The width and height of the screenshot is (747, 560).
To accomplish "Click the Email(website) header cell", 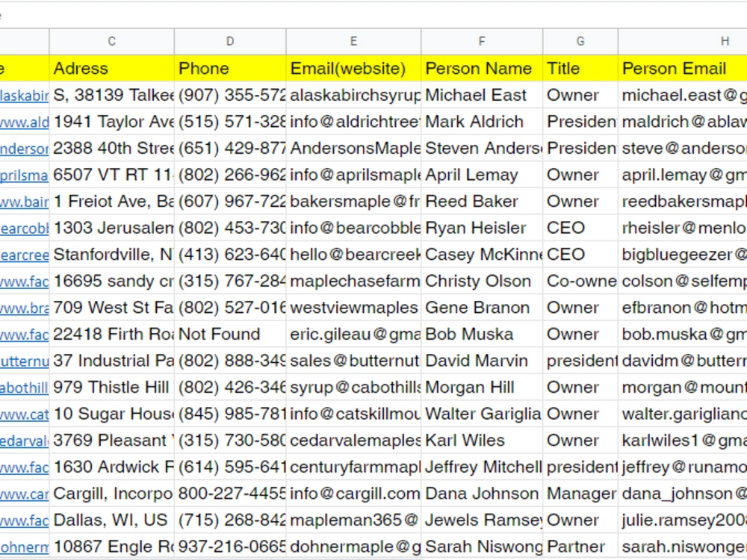I will tap(353, 69).
